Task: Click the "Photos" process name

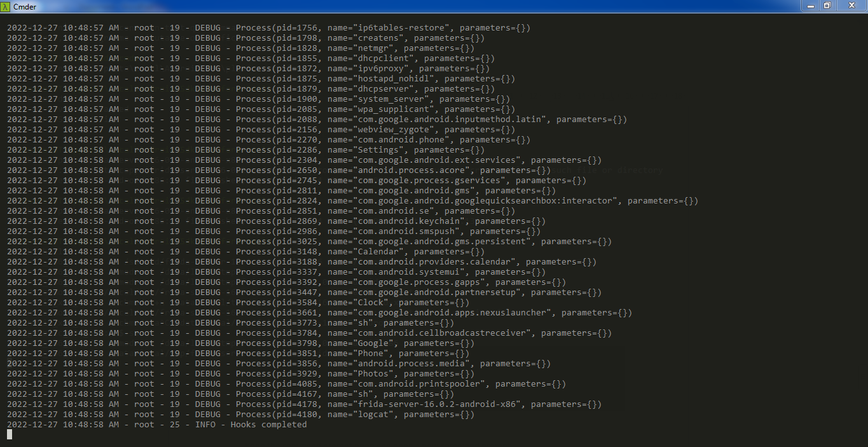Action: pos(373,374)
